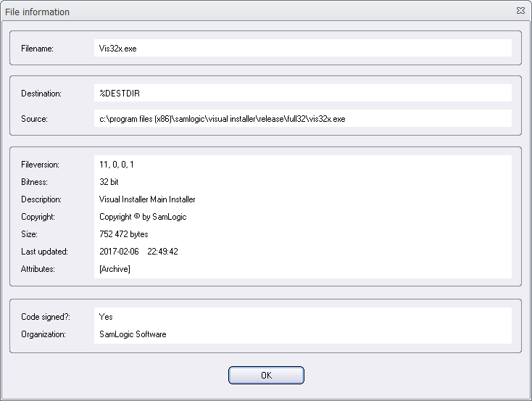Click the last updated time 22:49:42
The image size is (532, 401).
pyautogui.click(x=162, y=252)
